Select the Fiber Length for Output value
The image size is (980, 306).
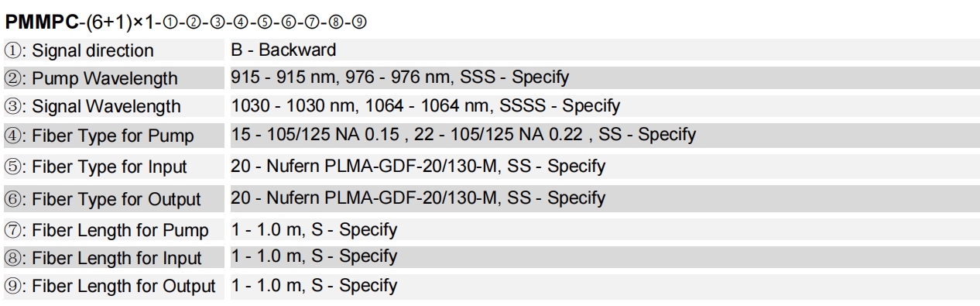pos(314,285)
